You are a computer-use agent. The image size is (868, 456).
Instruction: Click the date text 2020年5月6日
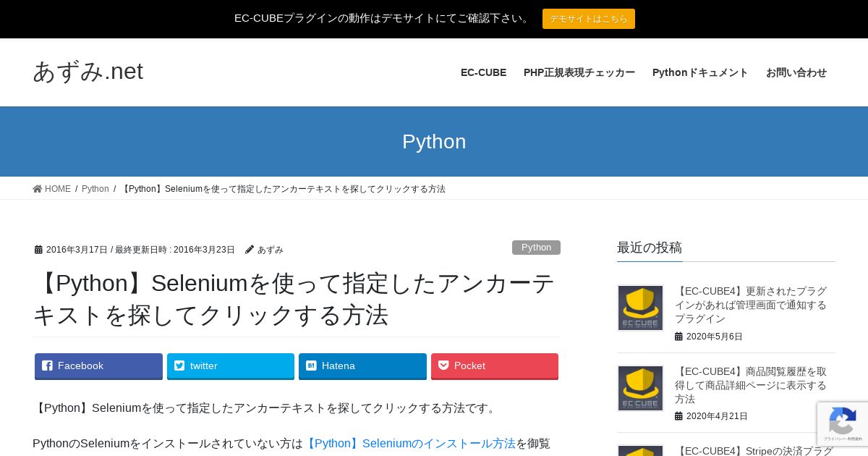pyautogui.click(x=715, y=337)
